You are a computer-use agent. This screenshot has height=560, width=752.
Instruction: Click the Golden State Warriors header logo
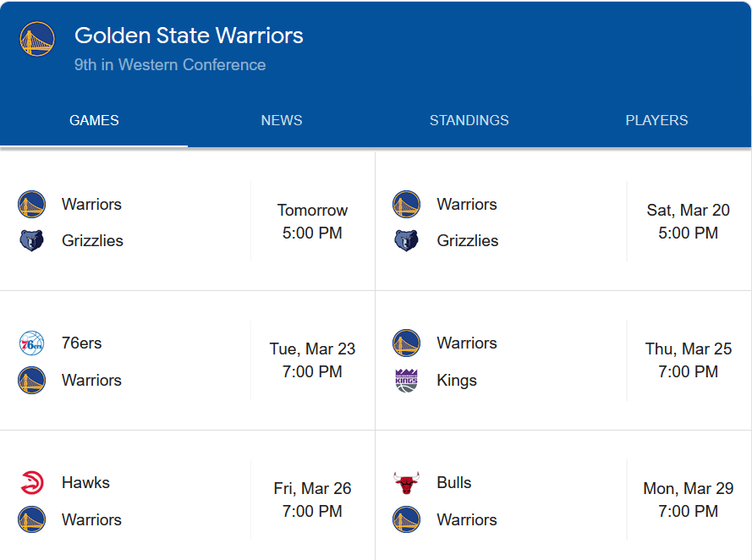[x=37, y=40]
